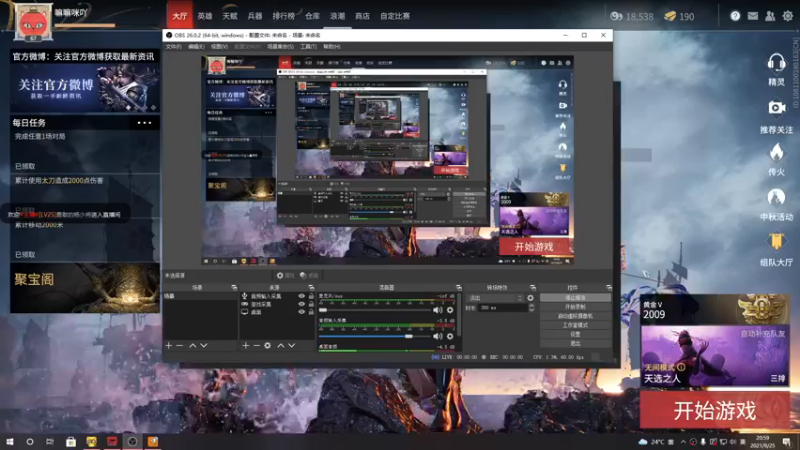Open 精灵 headset icon in game sidebar

(x=776, y=63)
